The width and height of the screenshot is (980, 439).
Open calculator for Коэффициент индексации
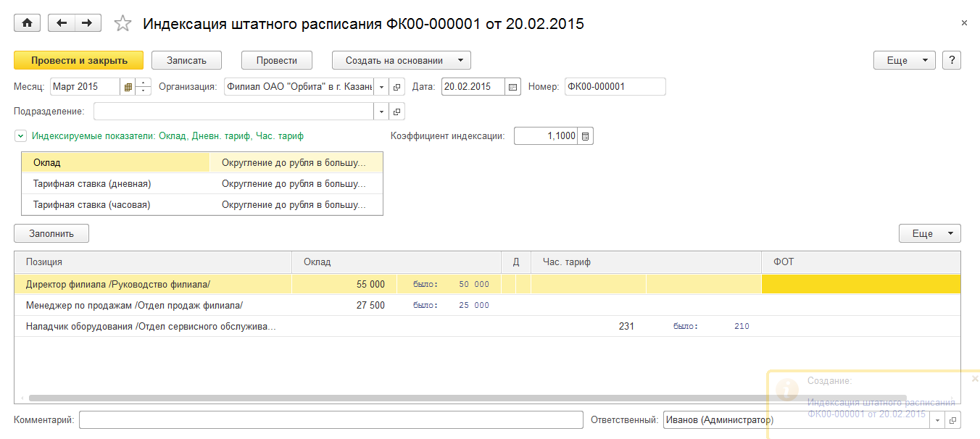coord(586,136)
